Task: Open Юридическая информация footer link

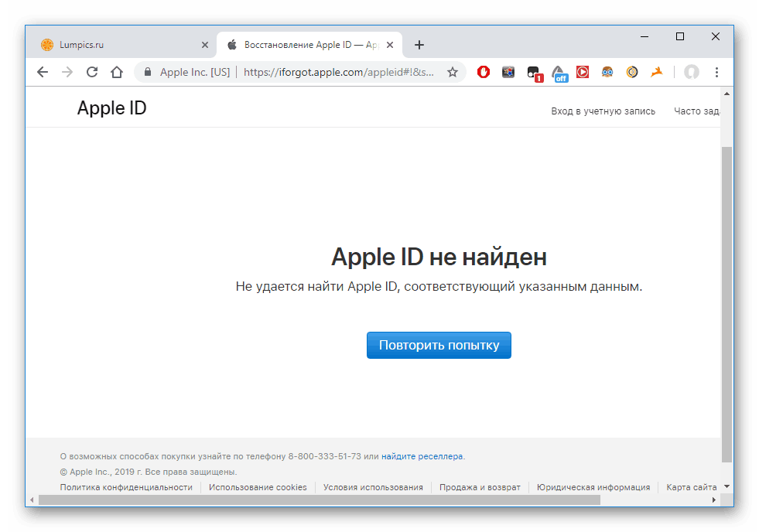Action: click(593, 487)
